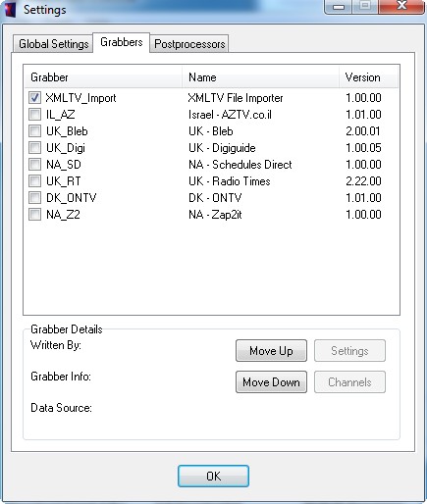Open the Postprocessors tab
This screenshot has width=427, height=504.
pos(189,44)
